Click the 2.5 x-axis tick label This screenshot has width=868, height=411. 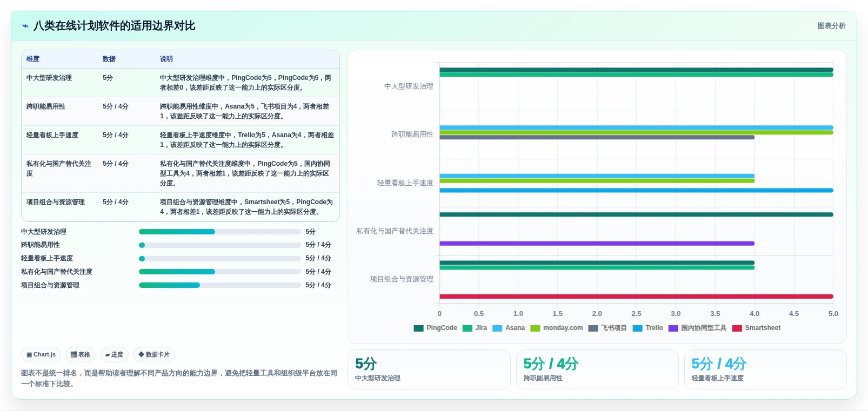(636, 314)
